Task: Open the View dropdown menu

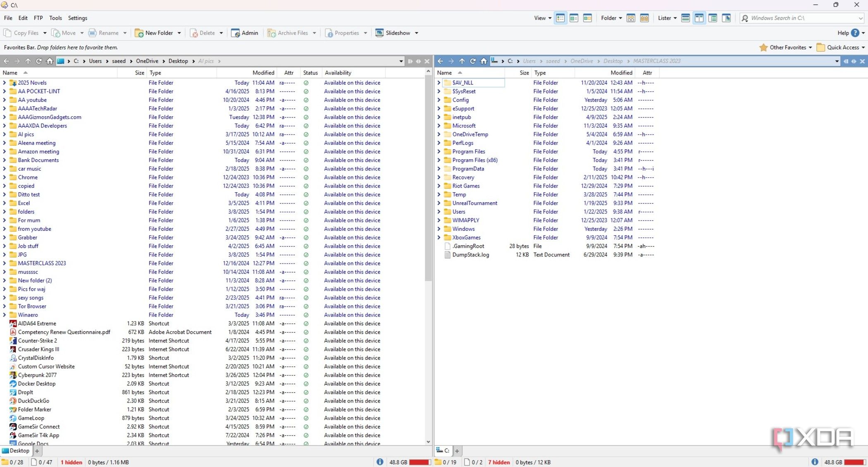Action: point(543,18)
